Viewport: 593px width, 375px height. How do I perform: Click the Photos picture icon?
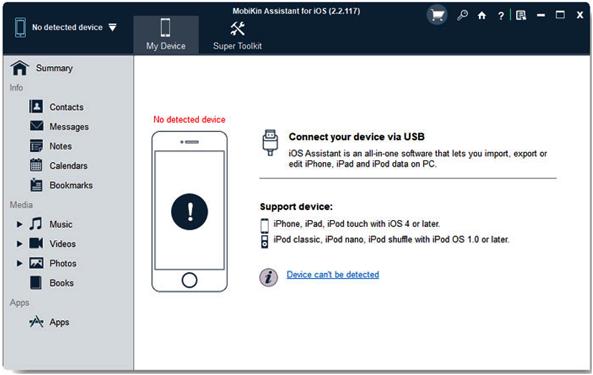pyautogui.click(x=36, y=263)
